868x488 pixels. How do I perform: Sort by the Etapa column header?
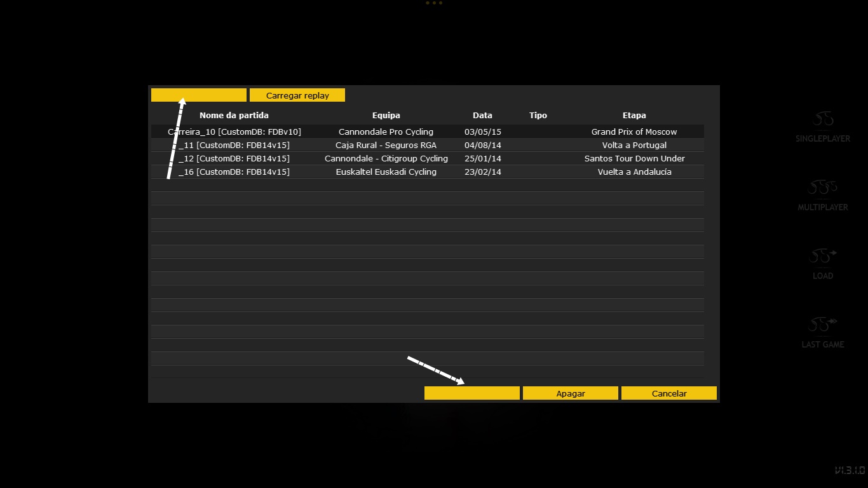coord(634,115)
